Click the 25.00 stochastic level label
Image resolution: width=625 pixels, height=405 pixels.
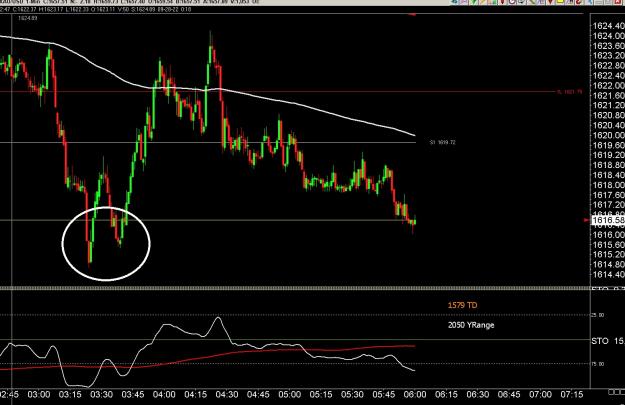point(597,315)
